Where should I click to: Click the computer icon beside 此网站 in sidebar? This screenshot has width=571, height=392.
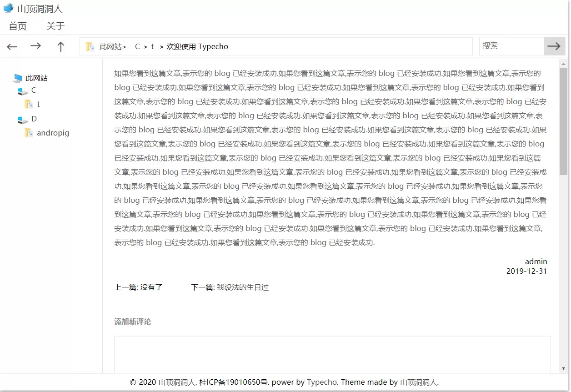click(x=18, y=78)
